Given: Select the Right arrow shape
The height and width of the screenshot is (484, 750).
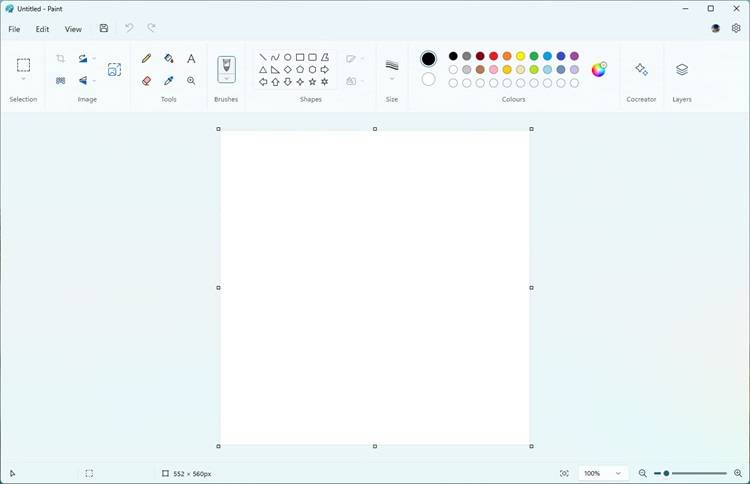Looking at the screenshot, I should [325, 69].
